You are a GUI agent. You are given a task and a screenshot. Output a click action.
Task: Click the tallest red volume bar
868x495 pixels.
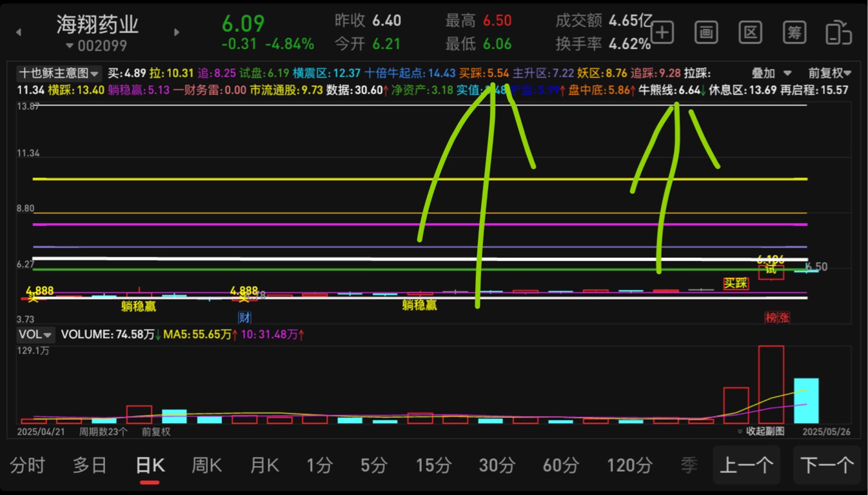[x=771, y=385]
